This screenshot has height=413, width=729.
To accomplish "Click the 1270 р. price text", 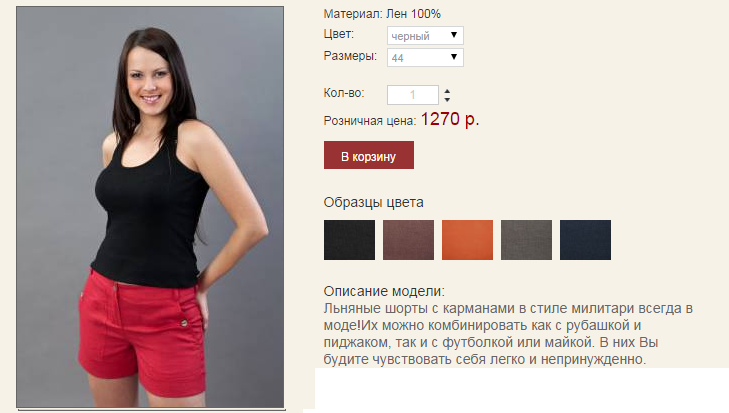I will [450, 120].
